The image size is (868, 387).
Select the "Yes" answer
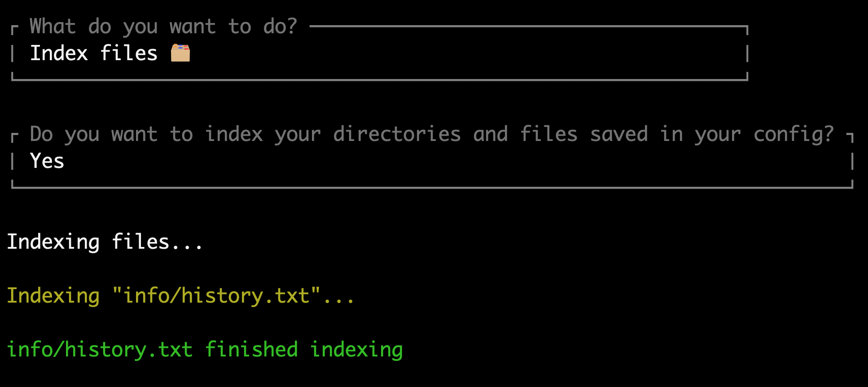coord(47,161)
